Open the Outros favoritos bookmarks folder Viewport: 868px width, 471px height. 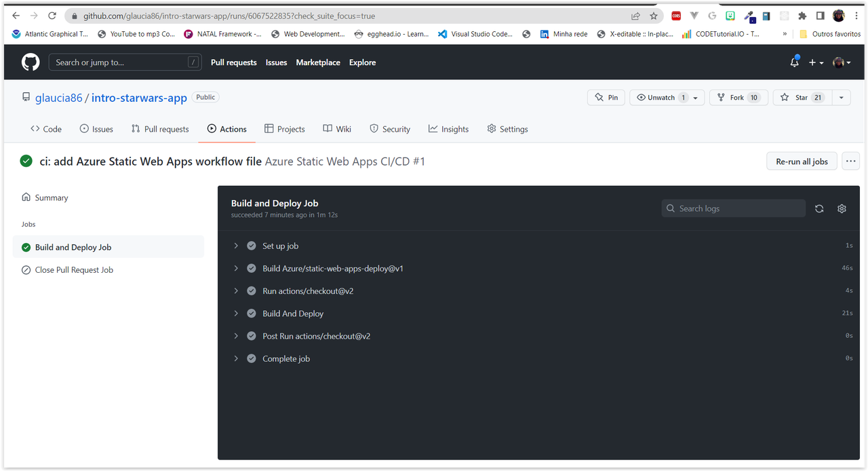tap(830, 34)
